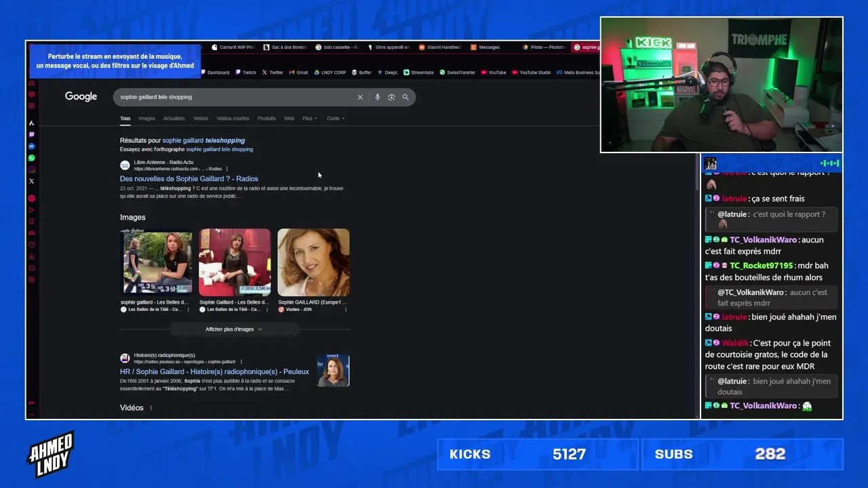Open 'Des nouvelles de Sophie Gaillard ?' result
The height and width of the screenshot is (488, 868).
pos(189,179)
